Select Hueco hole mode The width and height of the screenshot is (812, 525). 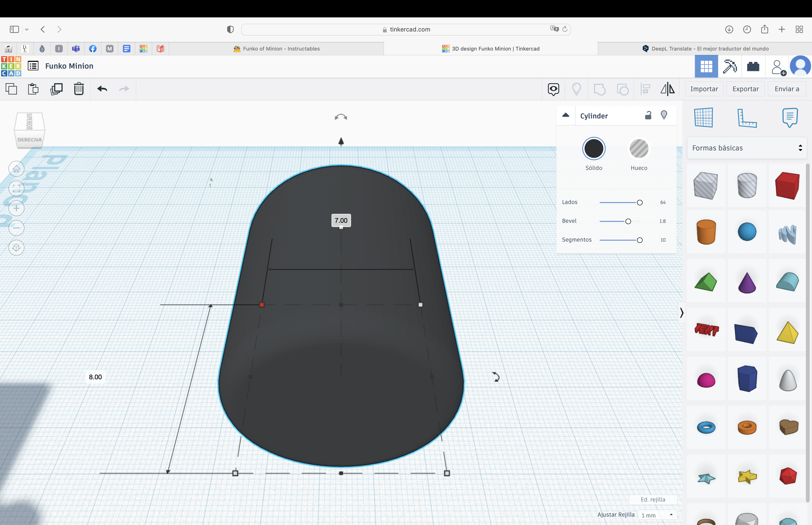tap(639, 149)
